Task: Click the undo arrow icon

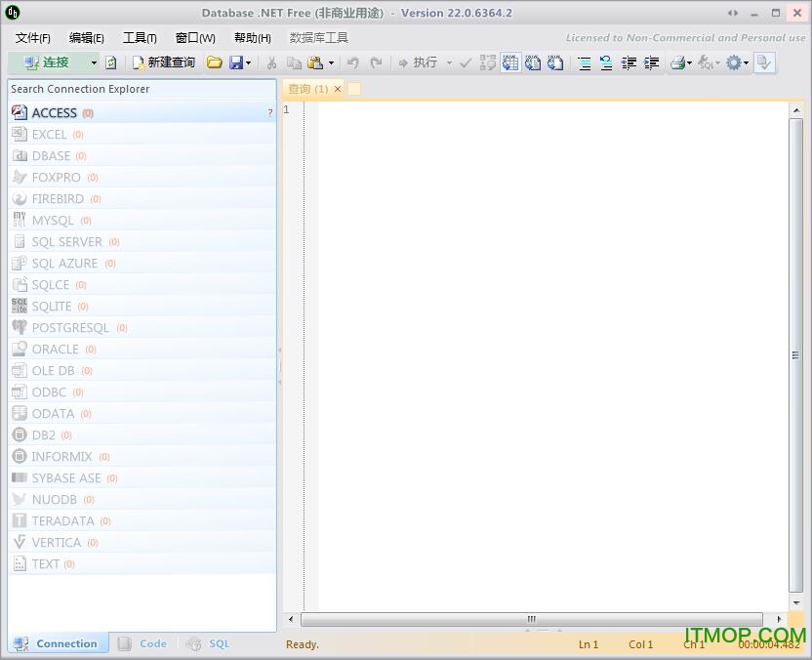Action: coord(353,62)
